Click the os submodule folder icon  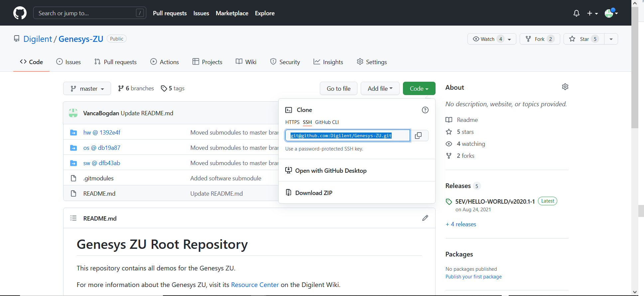pyautogui.click(x=73, y=148)
